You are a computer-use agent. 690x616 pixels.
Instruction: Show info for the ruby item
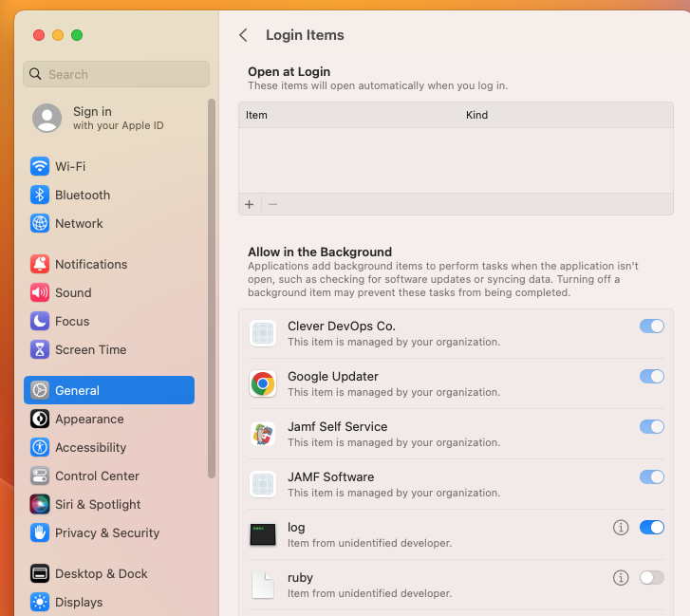click(x=621, y=578)
